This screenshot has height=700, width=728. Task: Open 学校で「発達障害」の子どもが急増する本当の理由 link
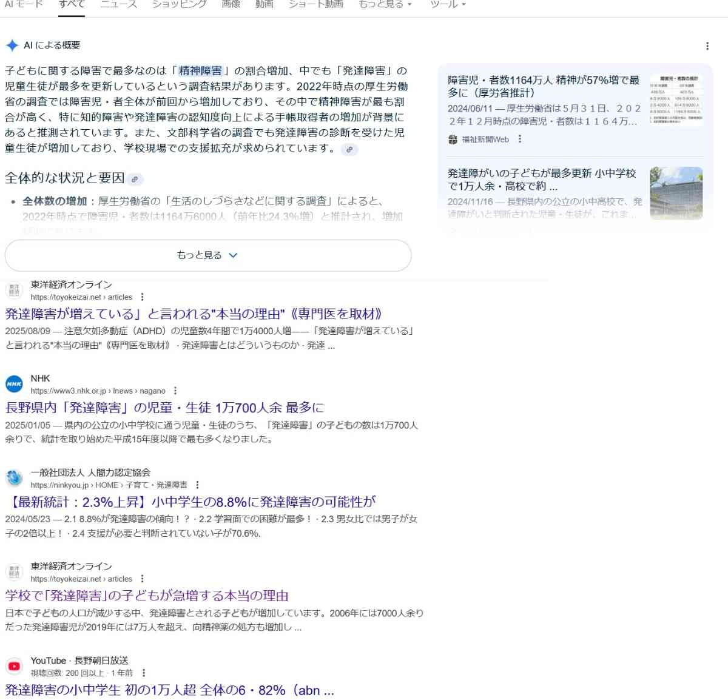pos(147,596)
